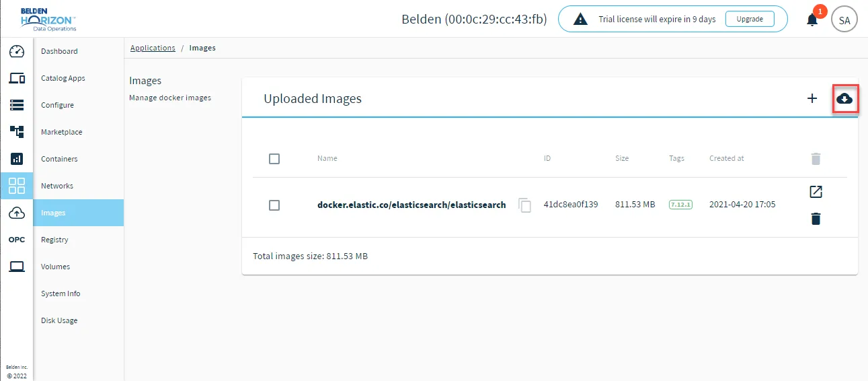Open Dashboard menu item
The height and width of the screenshot is (381, 868).
coord(79,51)
